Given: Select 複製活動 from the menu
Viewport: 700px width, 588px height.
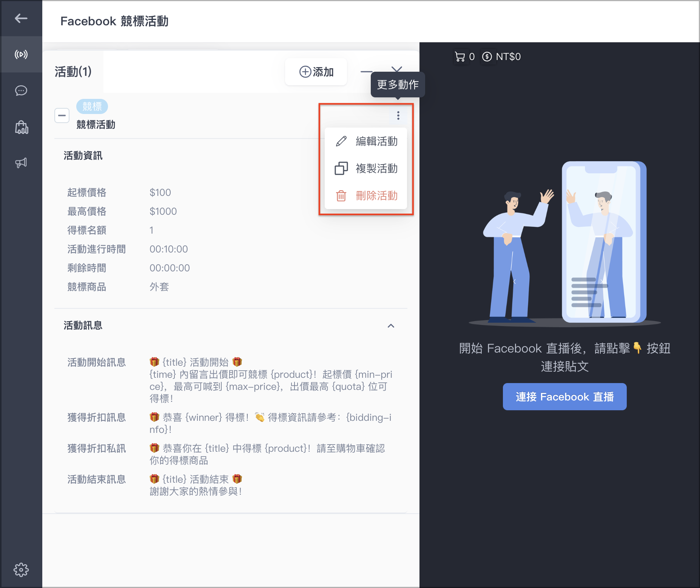Looking at the screenshot, I should click(x=366, y=168).
